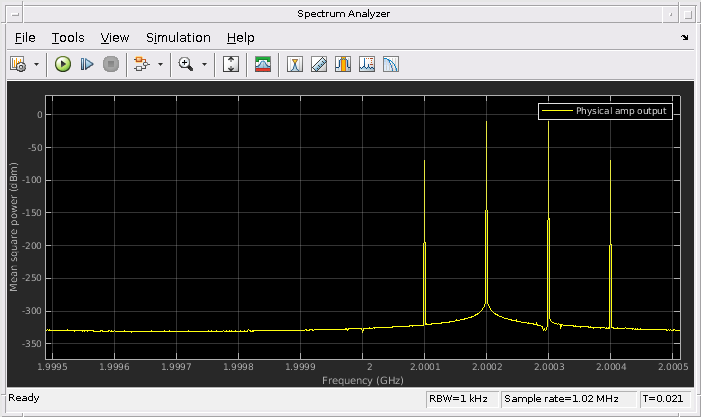Click the Ready status text

(x=24, y=398)
